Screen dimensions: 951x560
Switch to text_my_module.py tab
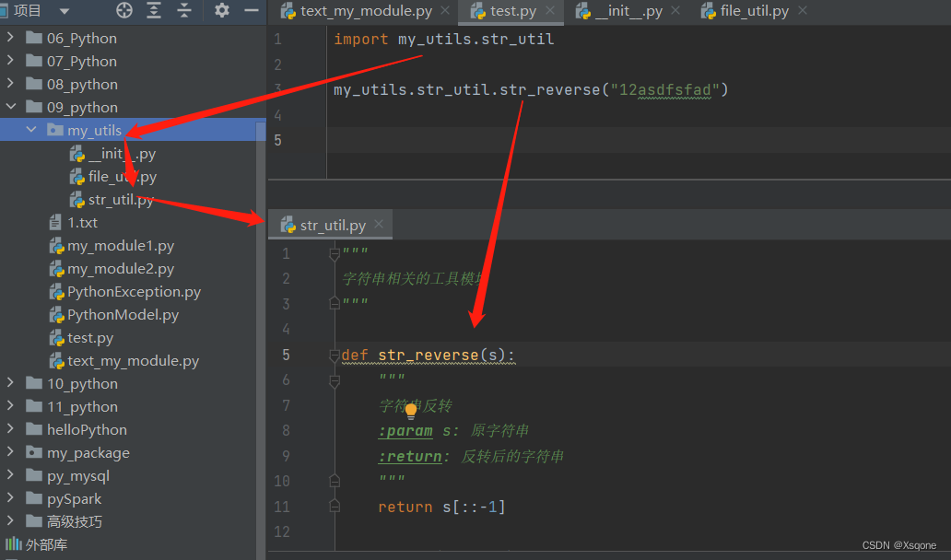(x=366, y=11)
